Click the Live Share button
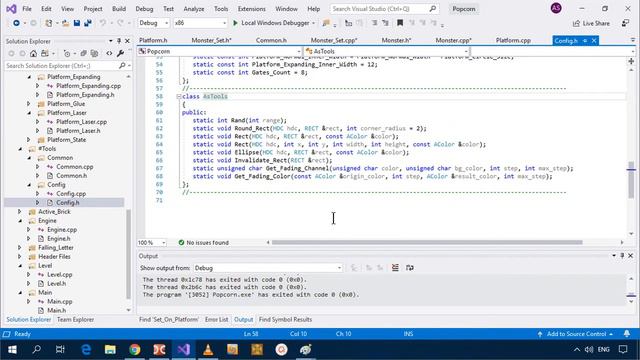This screenshot has height=360, width=640. click(591, 23)
